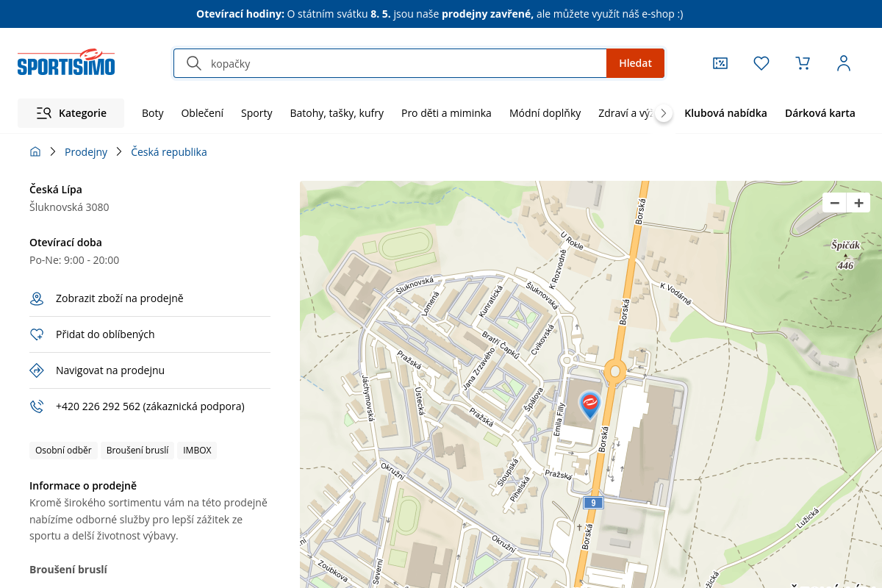The width and height of the screenshot is (882, 588).
Task: Click the magnifier icon in search box
Action: click(194, 63)
